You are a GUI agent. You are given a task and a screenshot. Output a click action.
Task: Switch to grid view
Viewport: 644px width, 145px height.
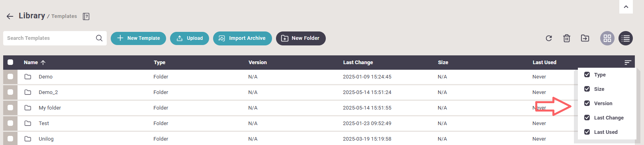tap(607, 38)
